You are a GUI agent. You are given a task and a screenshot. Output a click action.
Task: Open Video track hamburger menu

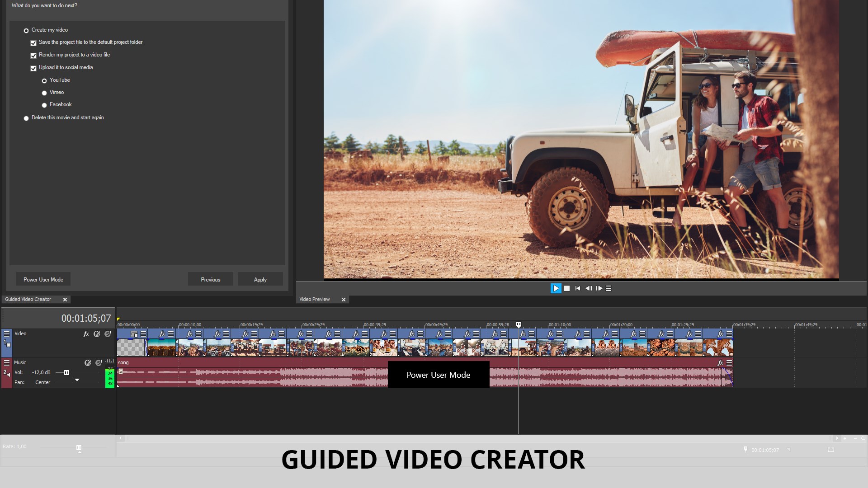tap(7, 334)
